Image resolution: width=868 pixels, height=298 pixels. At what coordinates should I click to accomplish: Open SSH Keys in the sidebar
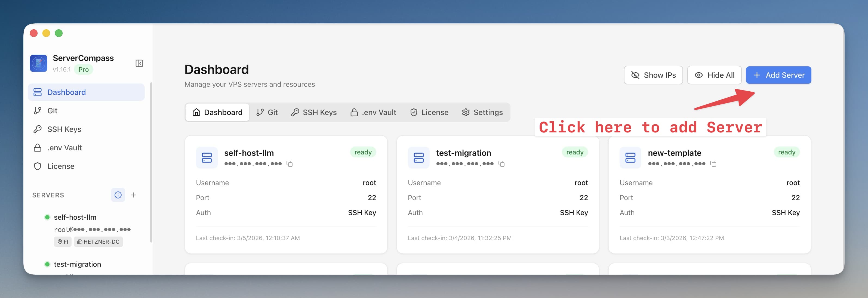64,129
